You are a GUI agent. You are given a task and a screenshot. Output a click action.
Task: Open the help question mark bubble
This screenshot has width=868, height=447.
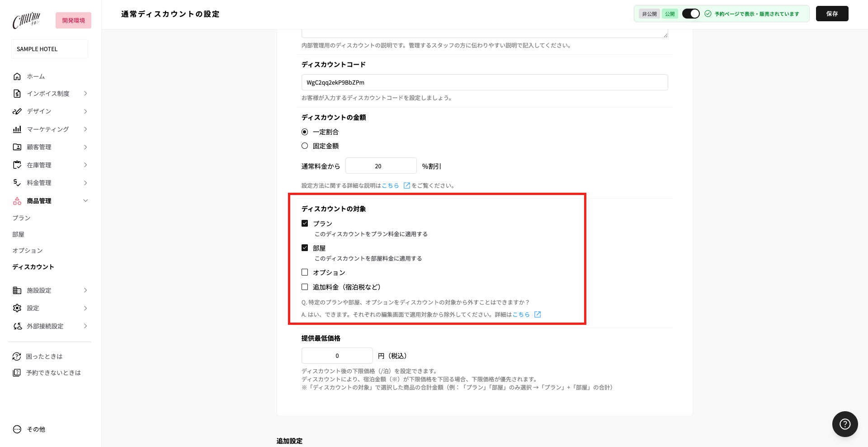coord(845,424)
